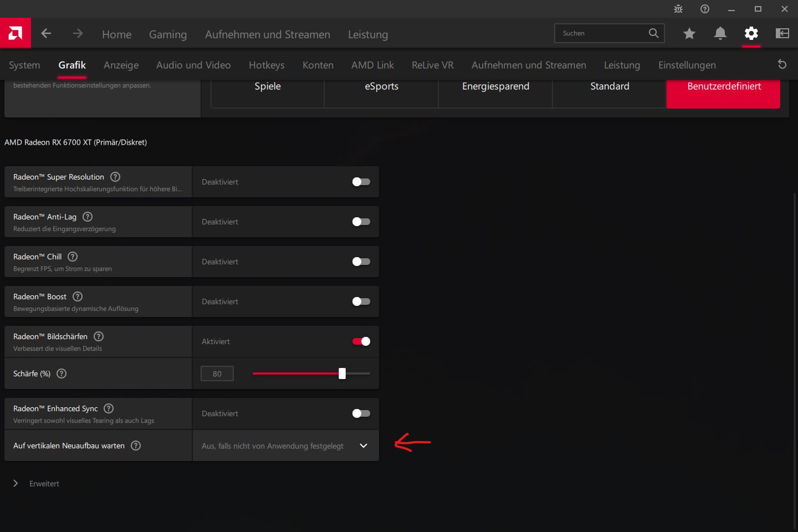The image size is (798, 532).
Task: Show help for Radeon Bildschärfen
Action: click(99, 336)
